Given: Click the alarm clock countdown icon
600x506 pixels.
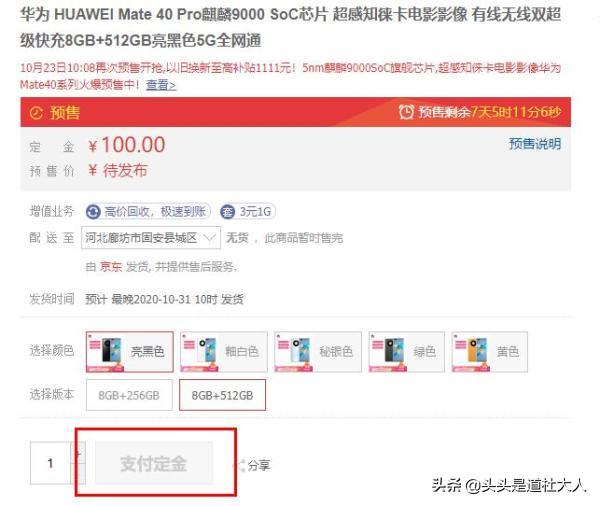Looking at the screenshot, I should [x=406, y=112].
